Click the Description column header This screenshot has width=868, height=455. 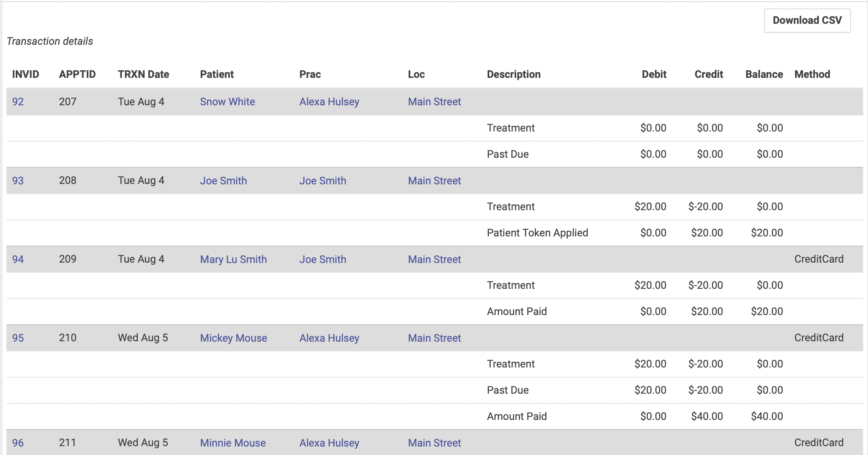(514, 74)
